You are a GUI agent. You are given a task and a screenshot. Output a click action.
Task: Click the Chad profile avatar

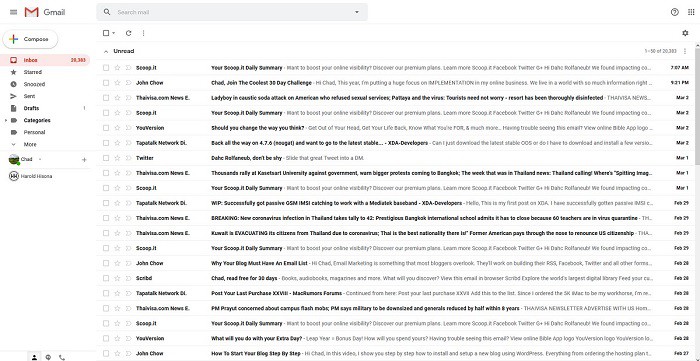[14, 159]
